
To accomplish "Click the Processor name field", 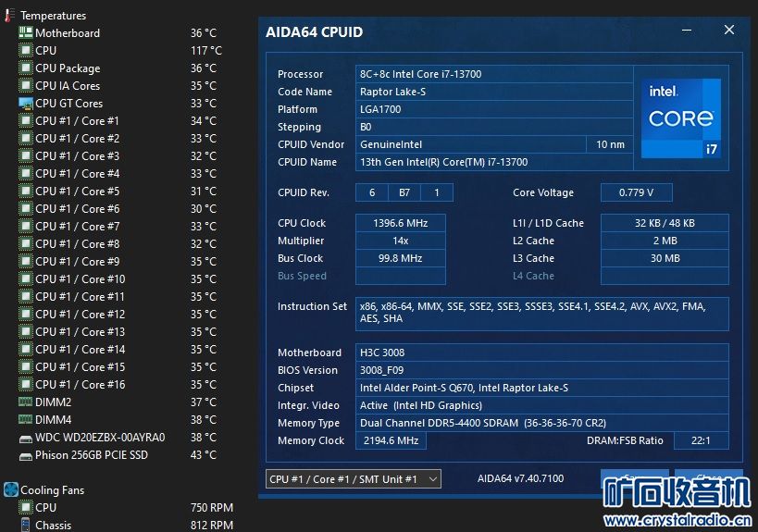I will point(494,74).
